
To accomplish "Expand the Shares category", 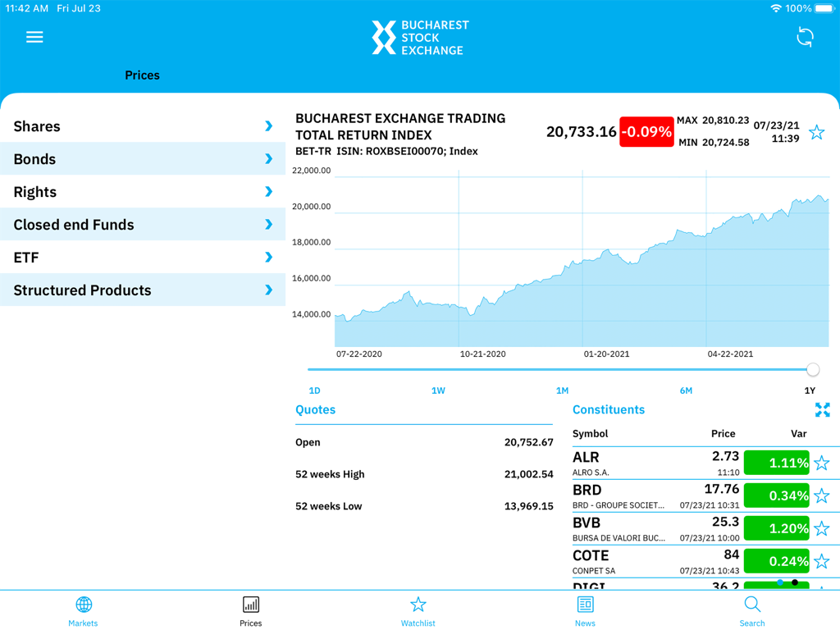I will pyautogui.click(x=144, y=126).
